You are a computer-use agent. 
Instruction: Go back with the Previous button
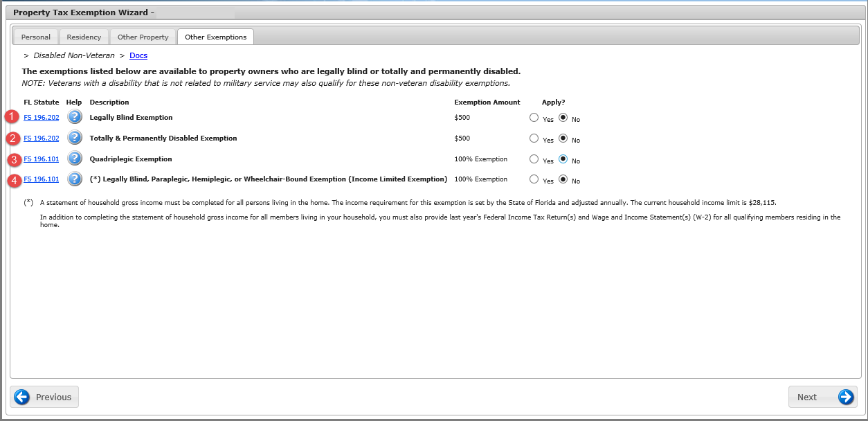[44, 397]
